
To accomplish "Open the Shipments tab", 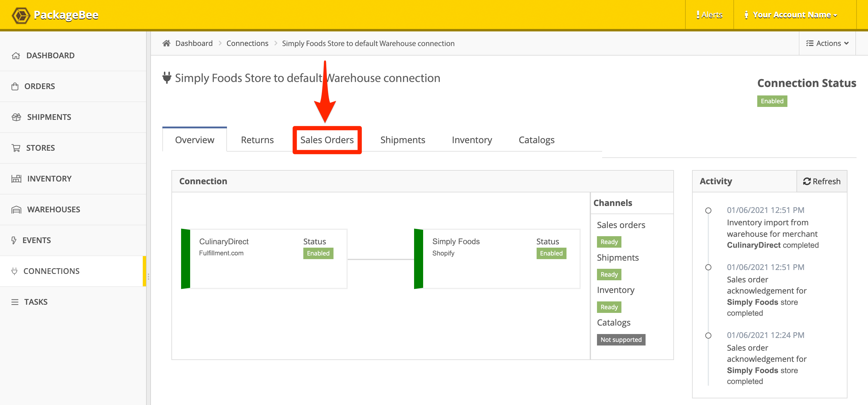I will coord(403,140).
